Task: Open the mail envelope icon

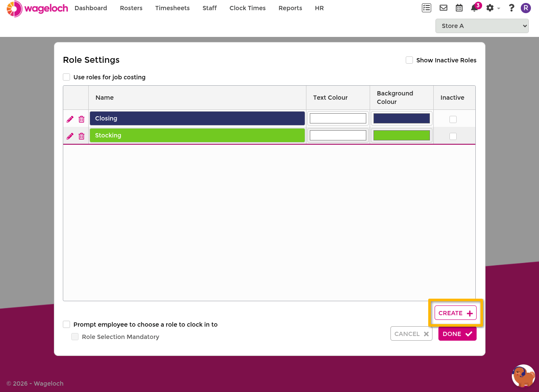Action: click(444, 8)
